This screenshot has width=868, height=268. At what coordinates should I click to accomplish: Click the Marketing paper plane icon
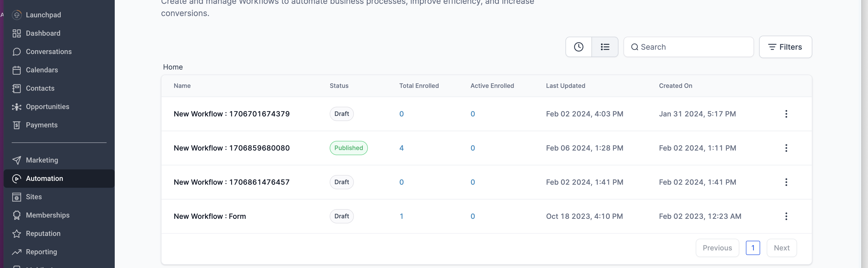tap(17, 160)
